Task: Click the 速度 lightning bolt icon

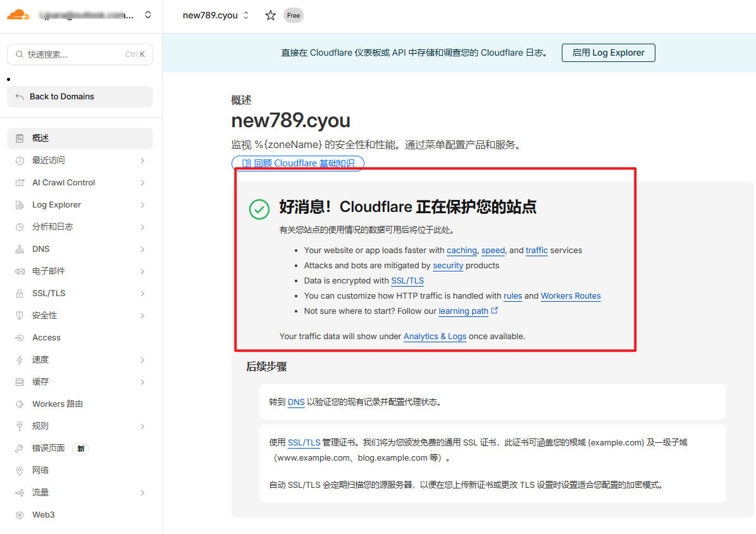Action: (x=20, y=360)
